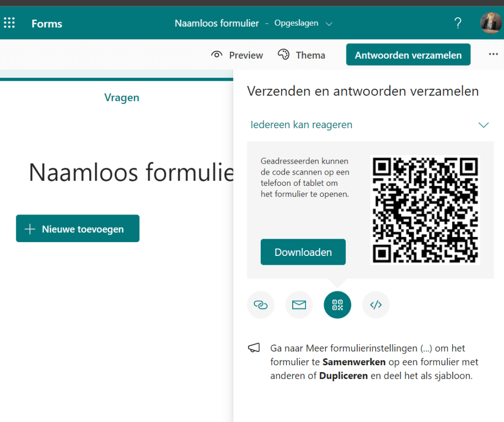Click the Antwoorden verzamelen button
Viewport: 504px width, 422px height.
click(408, 55)
